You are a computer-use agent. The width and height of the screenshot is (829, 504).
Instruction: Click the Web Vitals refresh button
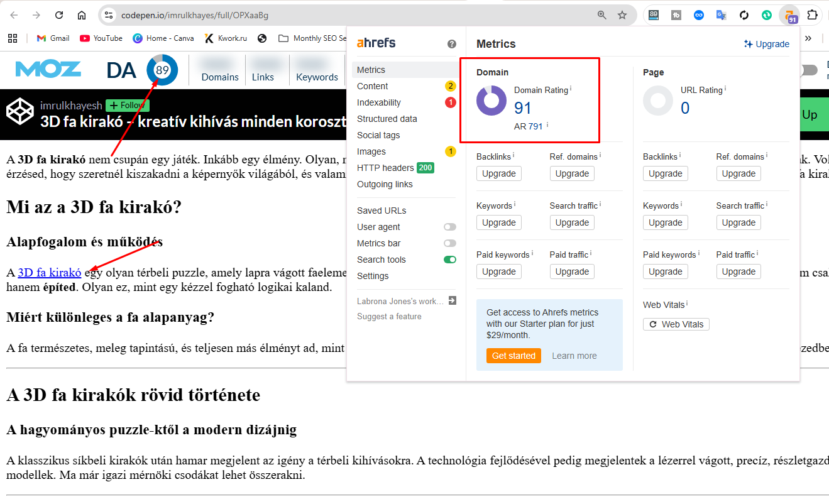point(676,324)
